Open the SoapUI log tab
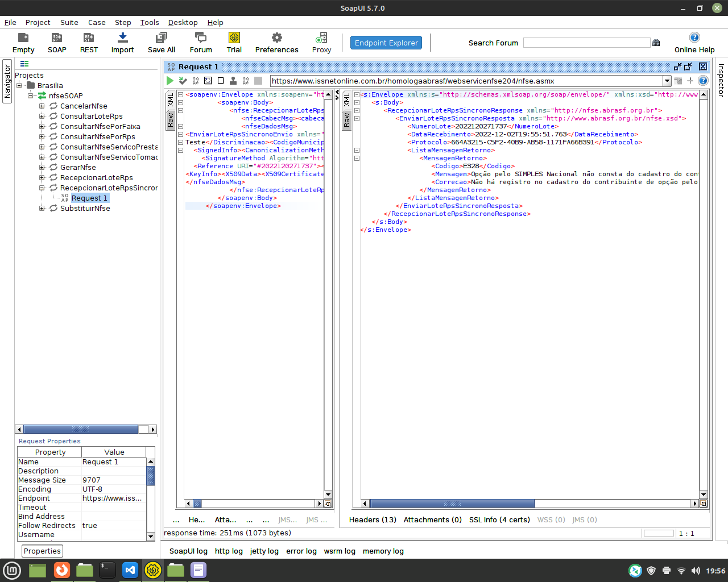Image resolution: width=728 pixels, height=582 pixels. 188,551
